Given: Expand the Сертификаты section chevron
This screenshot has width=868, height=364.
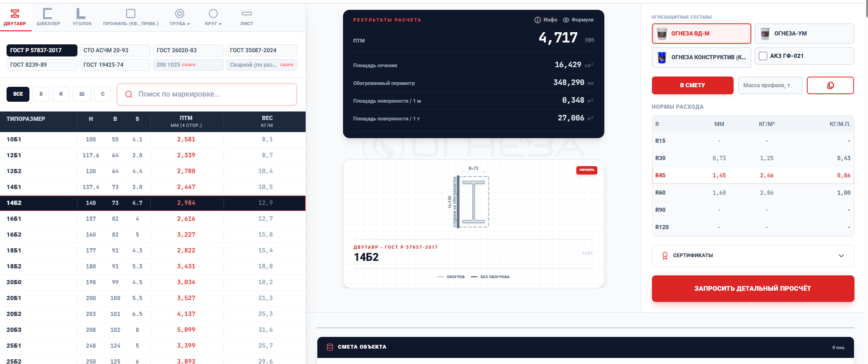Looking at the screenshot, I should point(841,256).
